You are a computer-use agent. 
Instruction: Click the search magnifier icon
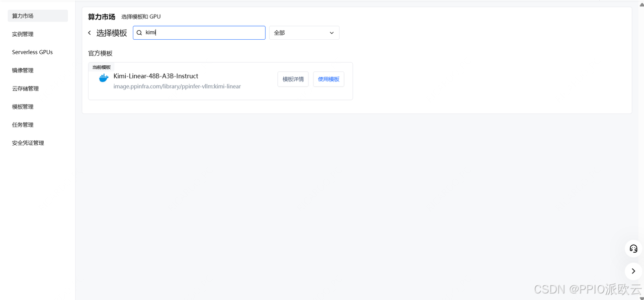point(139,33)
